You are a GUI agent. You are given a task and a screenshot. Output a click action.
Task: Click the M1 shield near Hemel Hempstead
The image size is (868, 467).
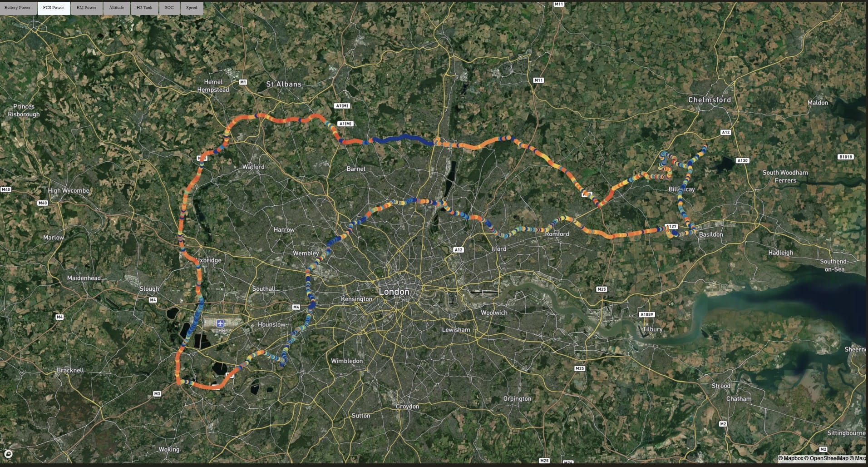243,82
